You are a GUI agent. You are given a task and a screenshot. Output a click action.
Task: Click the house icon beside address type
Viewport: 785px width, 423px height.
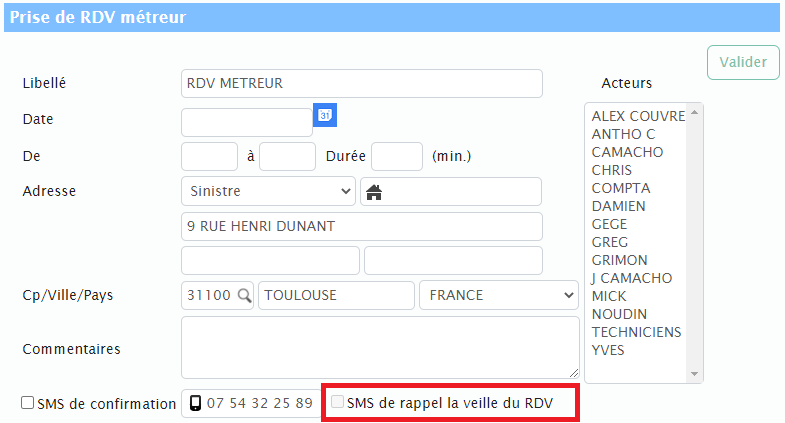(373, 191)
